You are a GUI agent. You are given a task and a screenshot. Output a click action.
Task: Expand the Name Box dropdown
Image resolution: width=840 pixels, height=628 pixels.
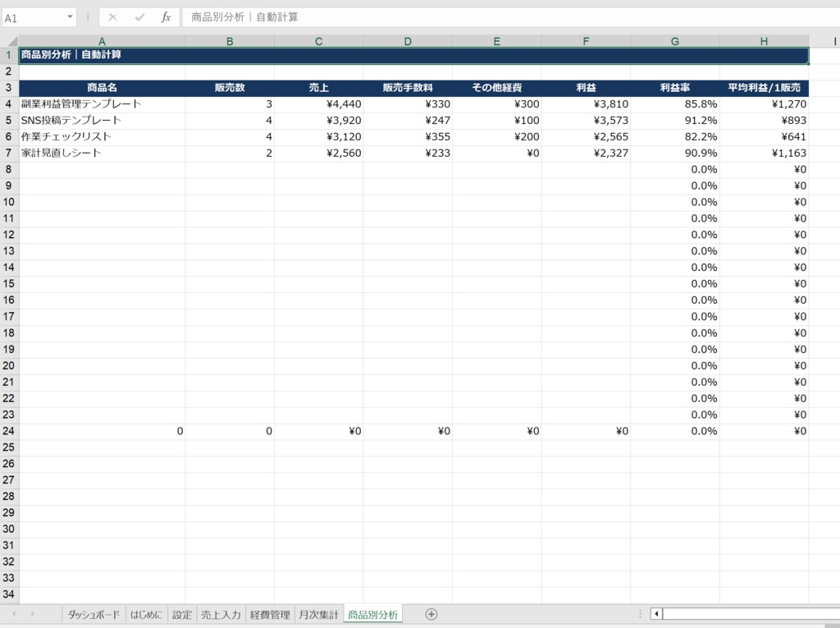point(71,17)
